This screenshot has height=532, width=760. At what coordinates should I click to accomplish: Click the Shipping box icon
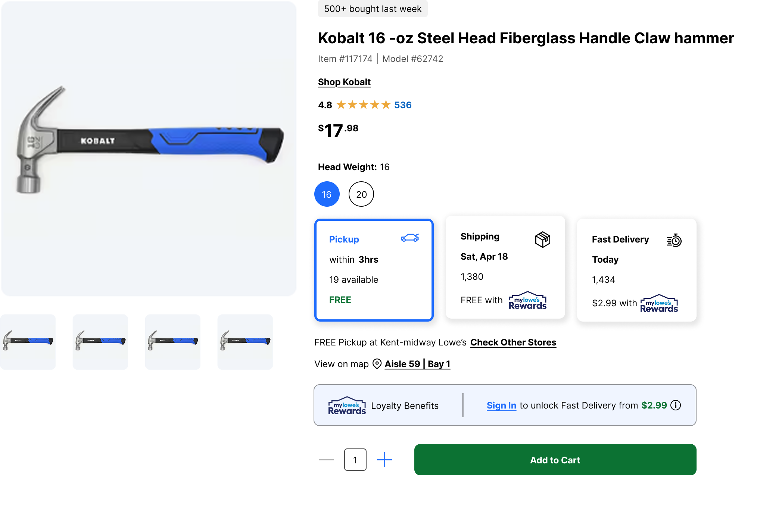coord(542,240)
